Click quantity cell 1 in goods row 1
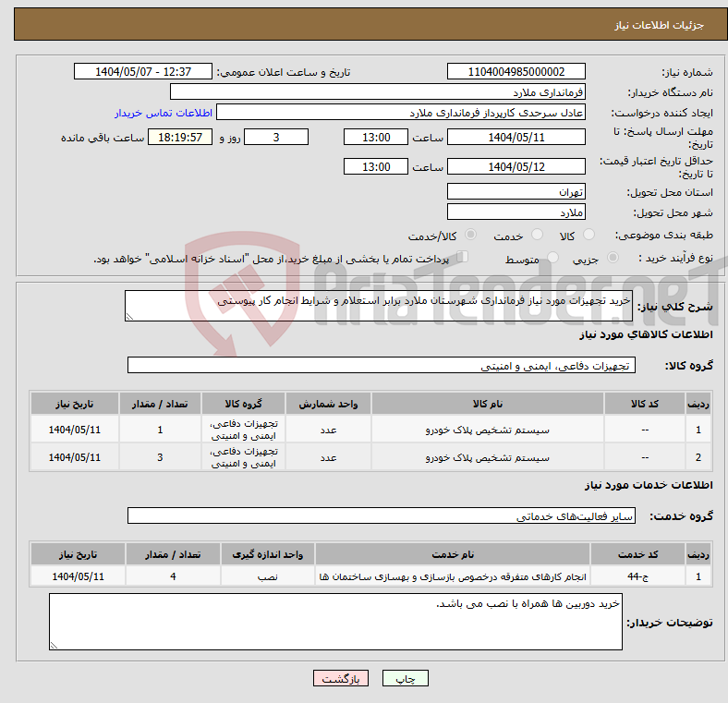728x703 pixels. [160, 430]
